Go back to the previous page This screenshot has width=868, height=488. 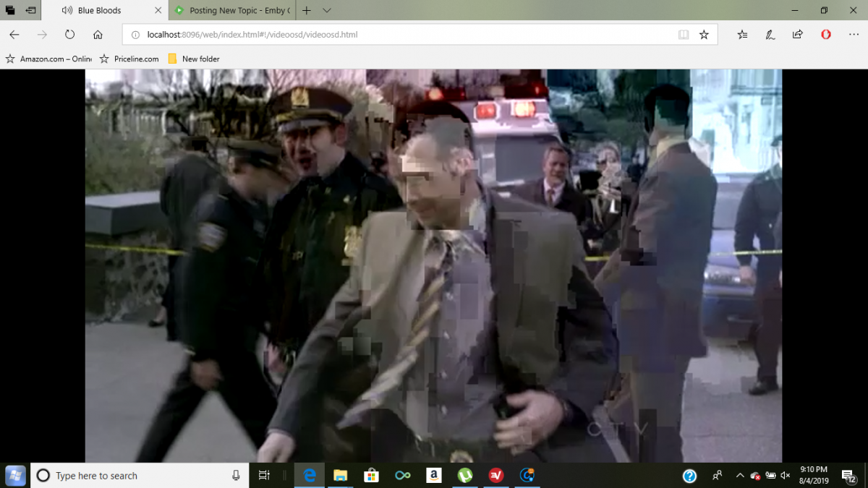pos(14,35)
